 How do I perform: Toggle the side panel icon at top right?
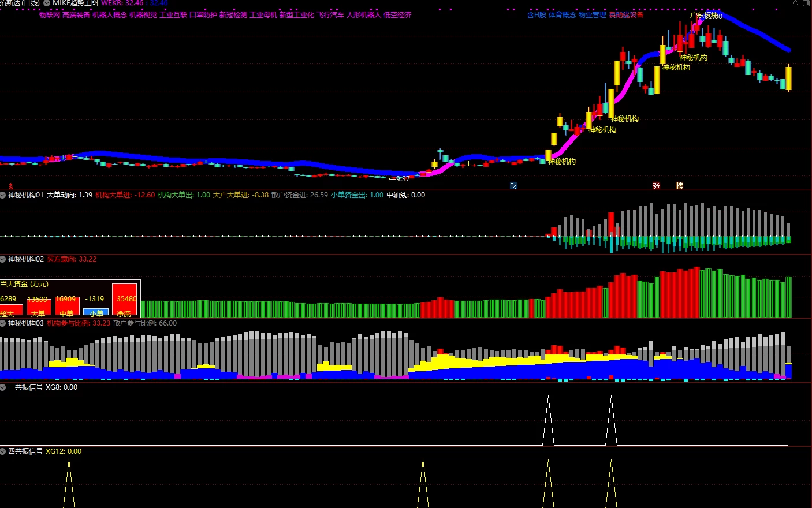[x=806, y=3]
